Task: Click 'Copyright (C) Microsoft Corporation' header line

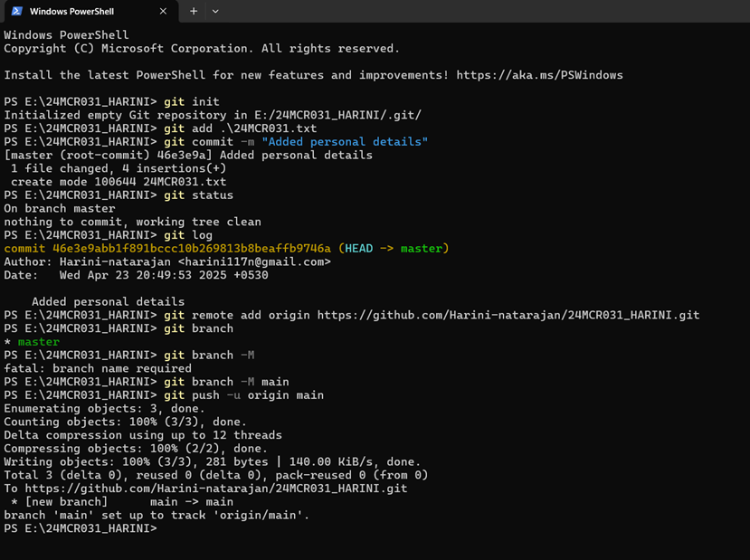Action: (202, 49)
